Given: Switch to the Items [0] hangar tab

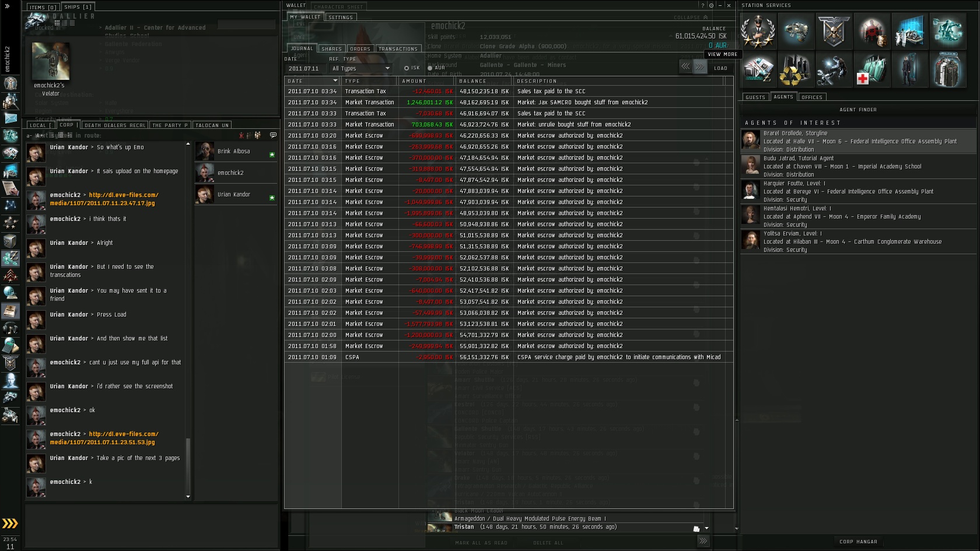Looking at the screenshot, I should tap(43, 7).
